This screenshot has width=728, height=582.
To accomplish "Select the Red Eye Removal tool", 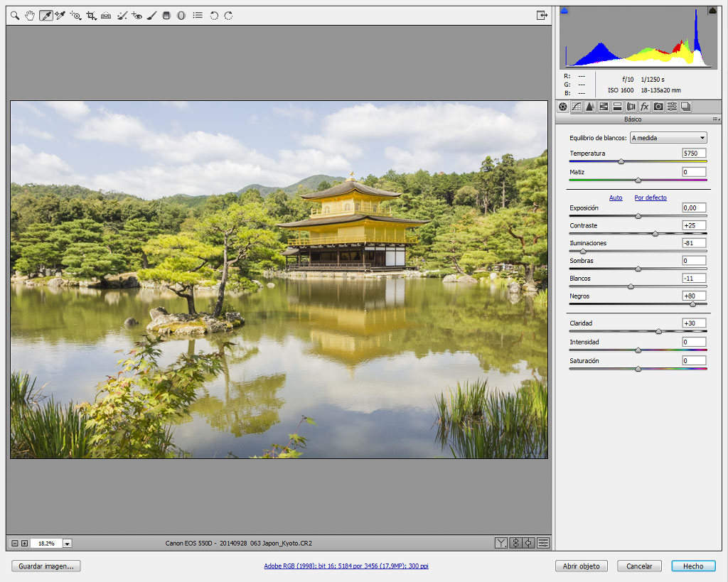I will 136,16.
